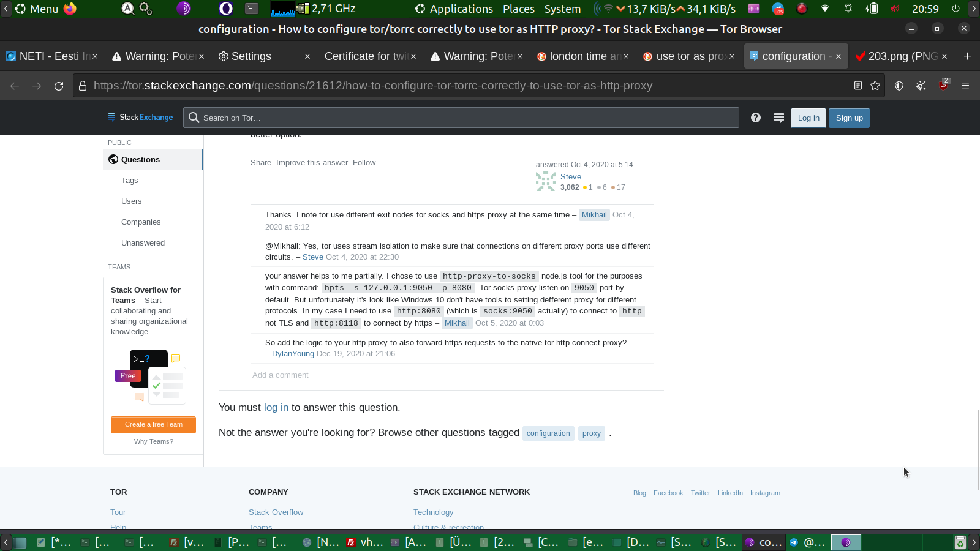Open the Stack Exchange help icon
This screenshot has height=551, width=980.
pos(756,118)
